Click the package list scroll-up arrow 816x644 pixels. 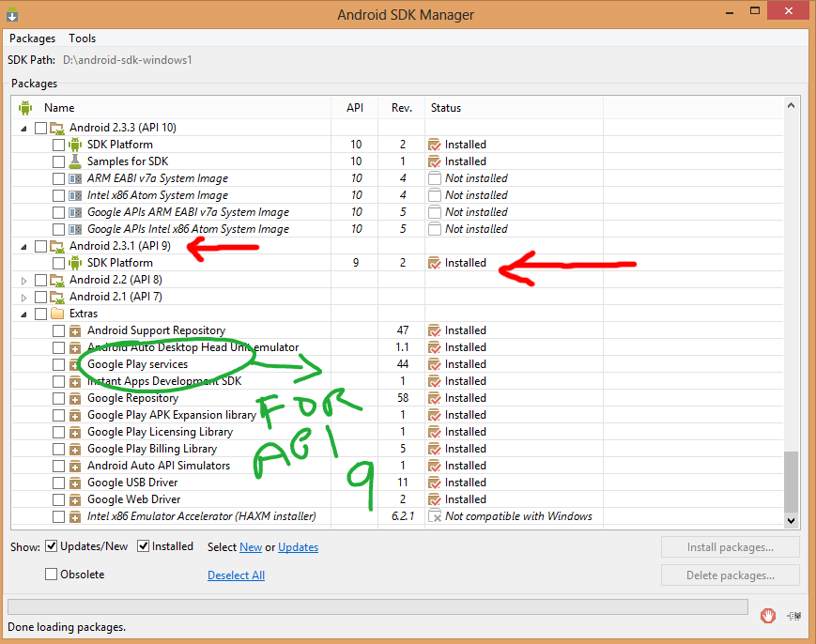click(x=791, y=105)
